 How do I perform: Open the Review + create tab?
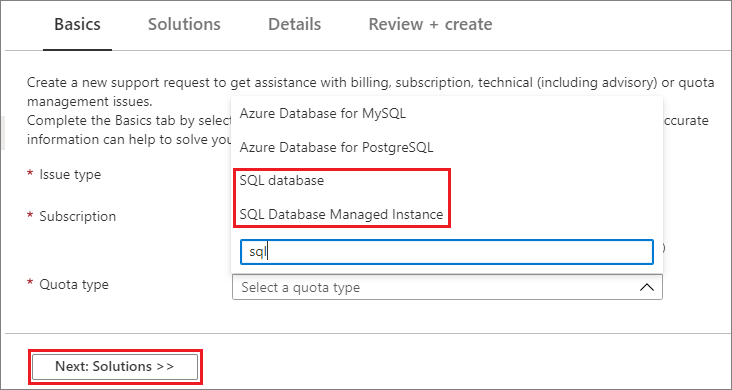coord(430,24)
